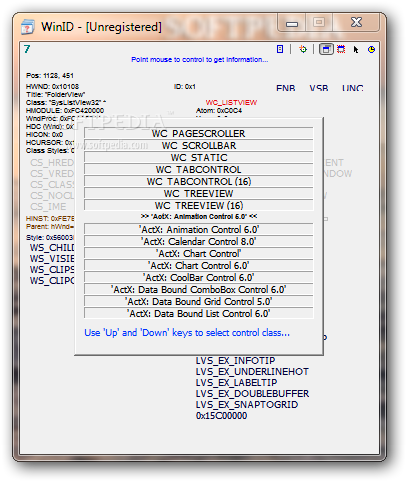Select WC_TABCONTROL class entry

tap(199, 169)
